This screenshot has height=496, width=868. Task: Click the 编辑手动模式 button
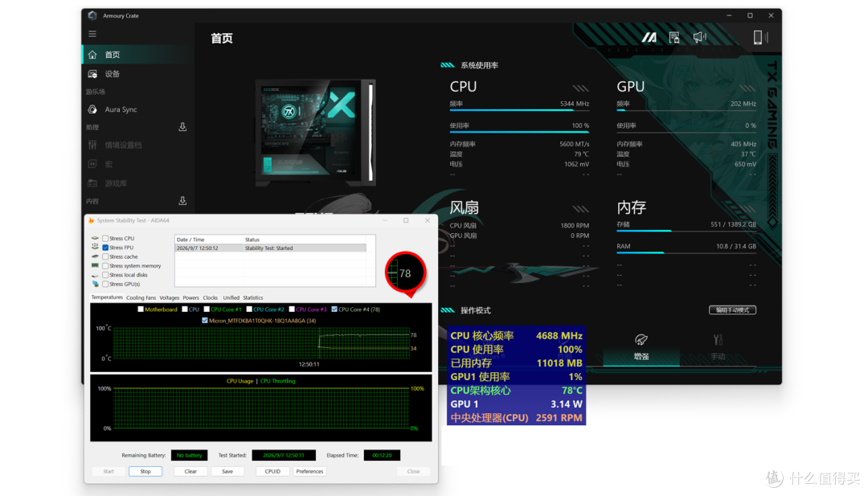click(x=732, y=310)
